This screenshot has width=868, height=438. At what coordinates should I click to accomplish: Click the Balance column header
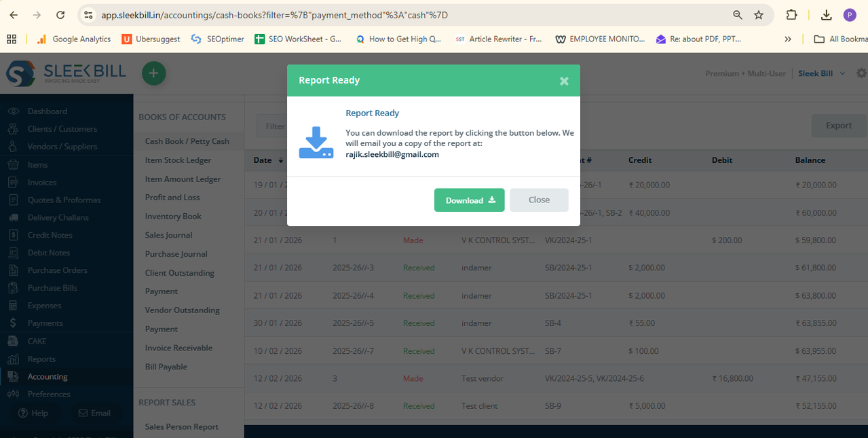pos(810,160)
